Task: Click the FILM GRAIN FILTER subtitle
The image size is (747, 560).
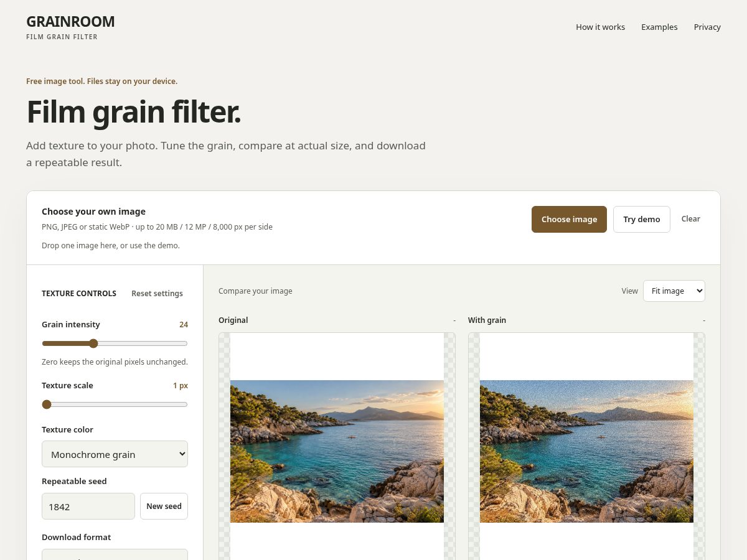Action: point(62,37)
